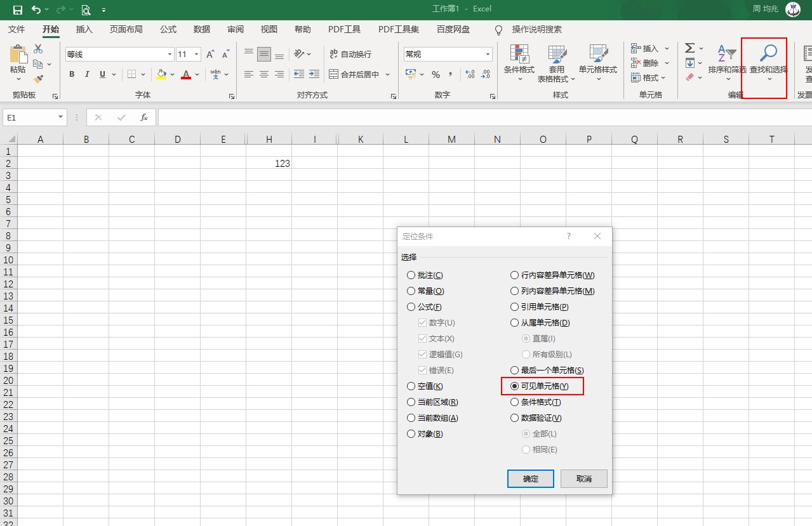
Task: Click the decrease indent icon
Action: pos(298,74)
